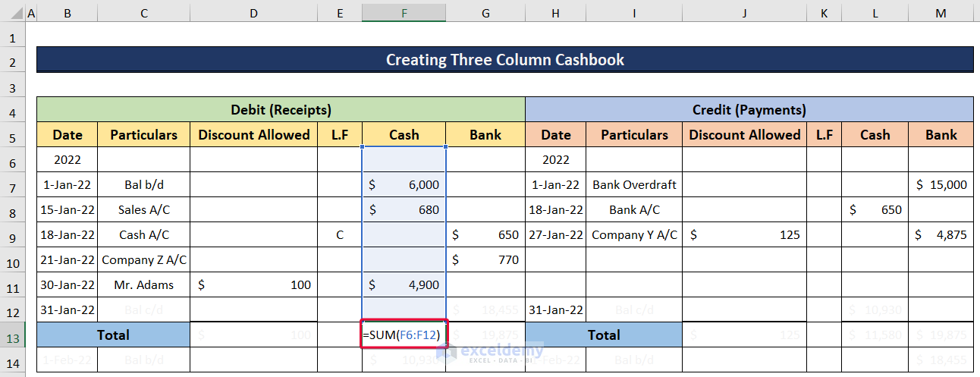The image size is (980, 377).
Task: Click the debit side 'Bank' header cell
Action: 485,134
